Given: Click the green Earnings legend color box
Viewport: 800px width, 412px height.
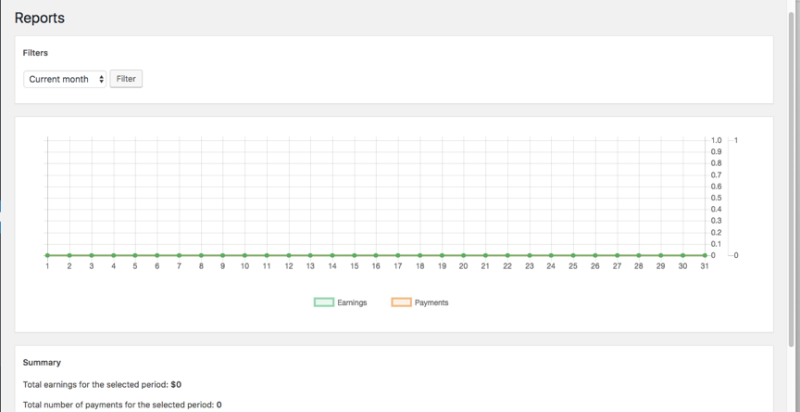Looking at the screenshot, I should point(324,302).
